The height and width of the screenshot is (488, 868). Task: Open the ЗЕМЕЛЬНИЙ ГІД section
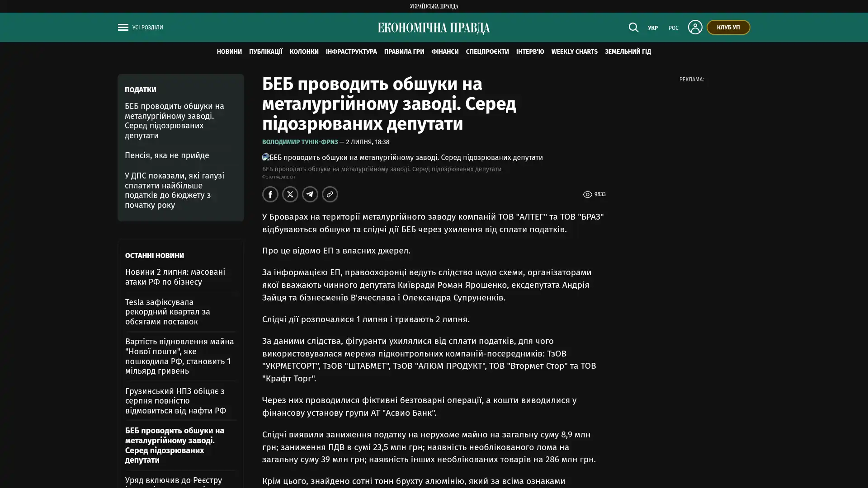click(628, 52)
